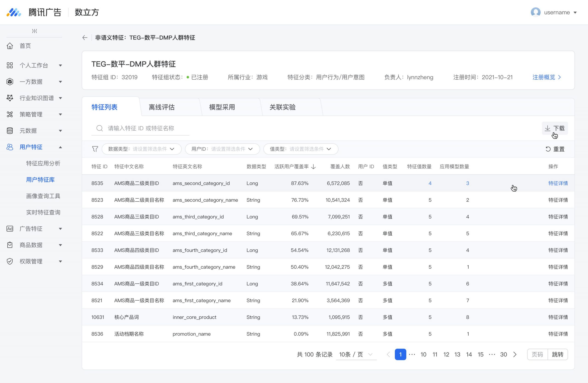Click the username avatar icon
Viewport: 588px width, 383px height.
click(x=536, y=12)
